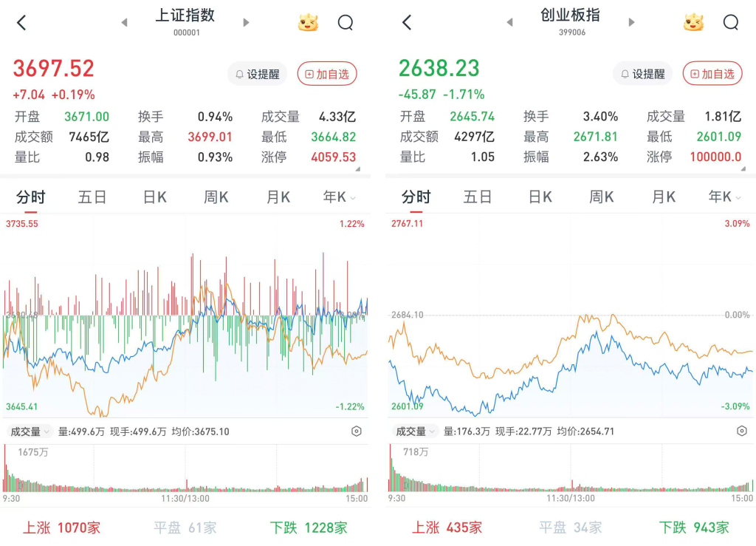Tap mascot avatar icon in 创业板指 header

pos(693,22)
